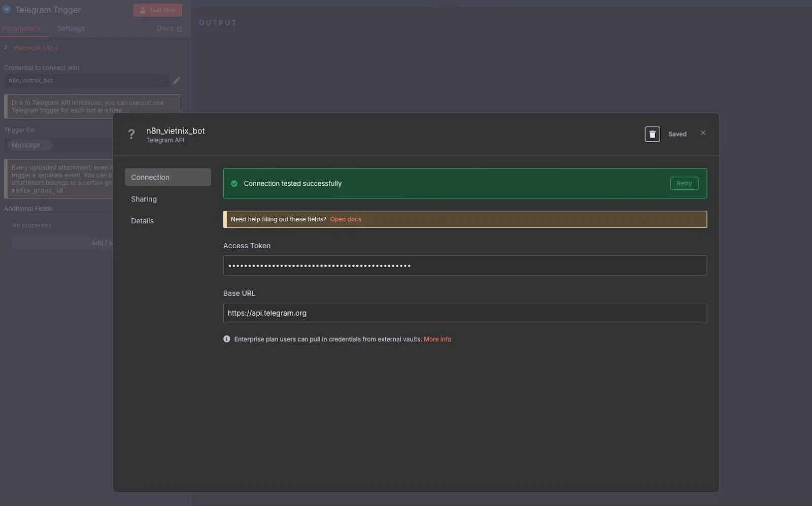Click the question mark credential icon
Viewport: 812px width, 506px height.
(131, 134)
